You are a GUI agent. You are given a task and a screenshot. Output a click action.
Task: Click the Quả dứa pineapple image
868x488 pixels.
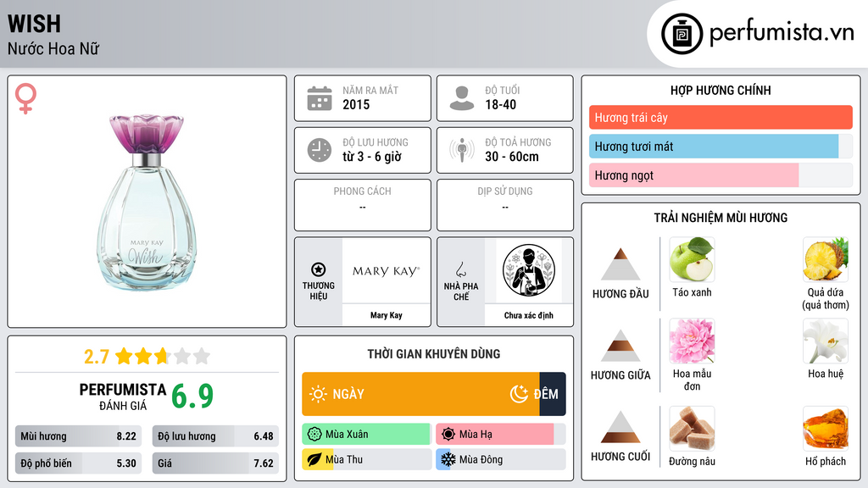826,259
